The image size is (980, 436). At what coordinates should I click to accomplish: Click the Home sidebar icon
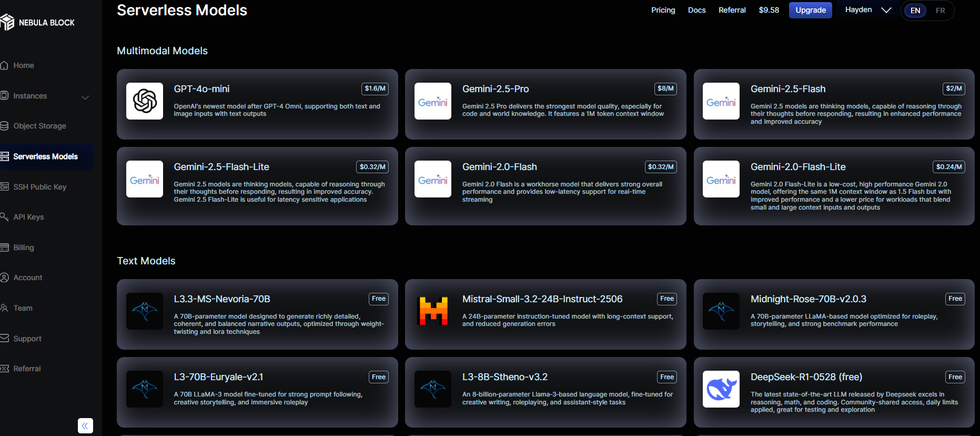point(4,65)
